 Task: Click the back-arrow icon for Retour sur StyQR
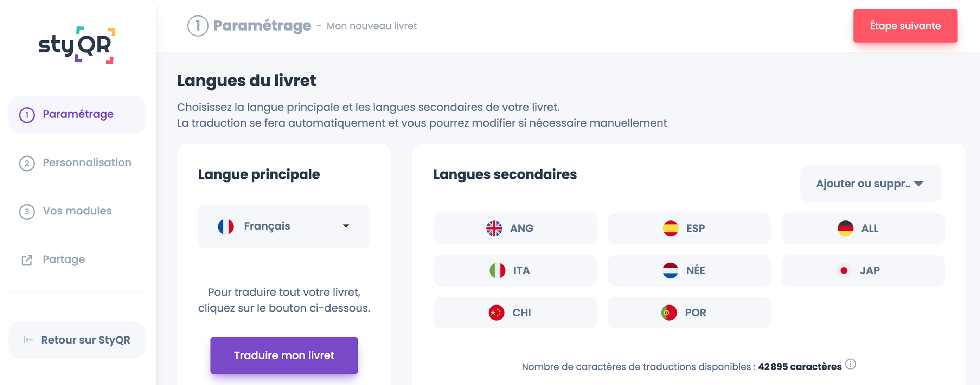[x=28, y=340]
